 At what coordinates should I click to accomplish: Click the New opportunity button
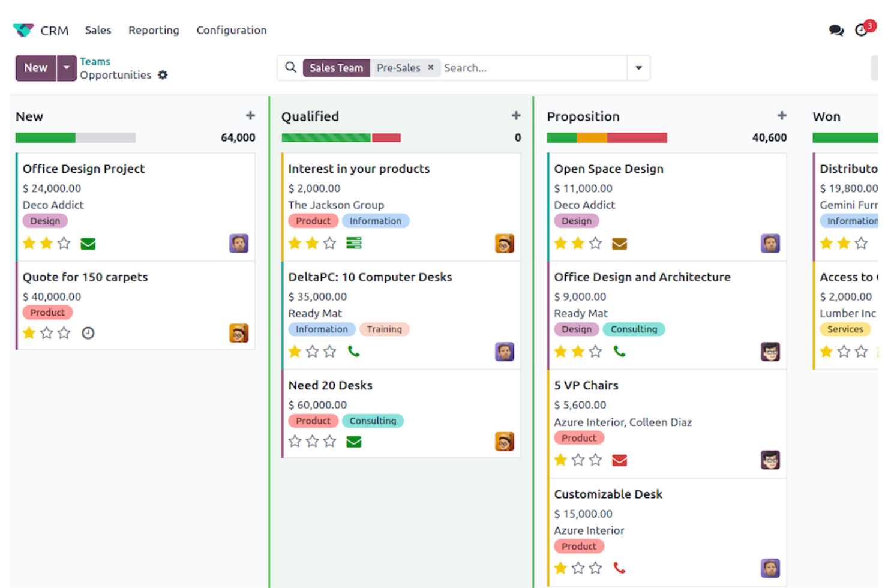[x=36, y=68]
